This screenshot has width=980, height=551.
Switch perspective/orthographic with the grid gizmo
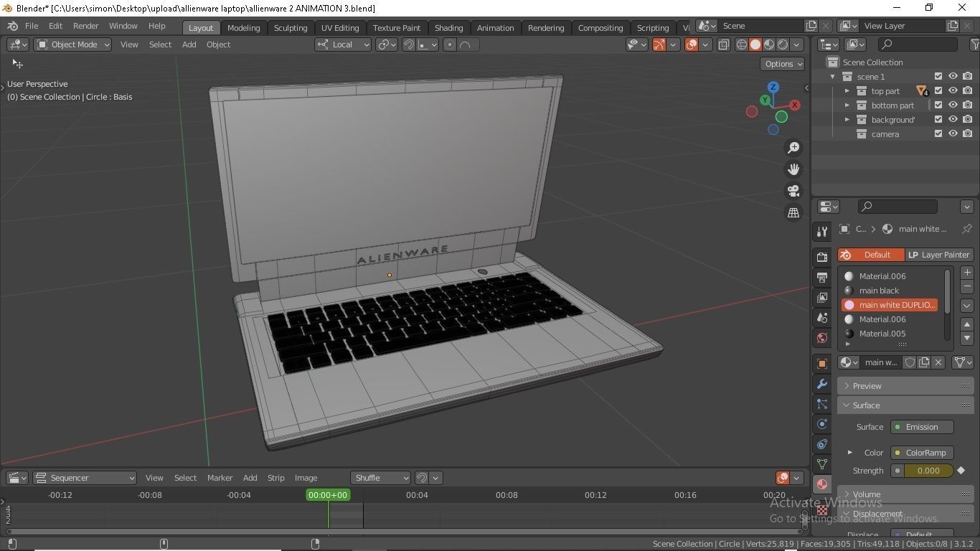793,212
